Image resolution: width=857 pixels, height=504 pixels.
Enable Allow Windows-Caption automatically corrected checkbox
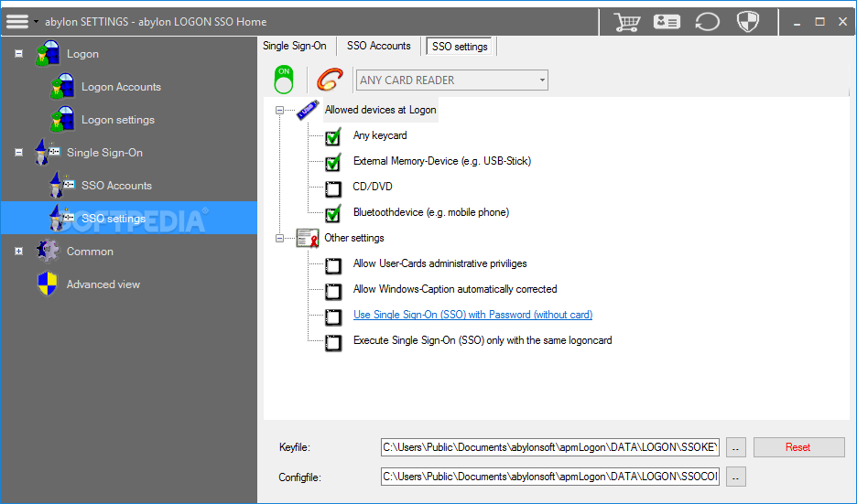(333, 291)
